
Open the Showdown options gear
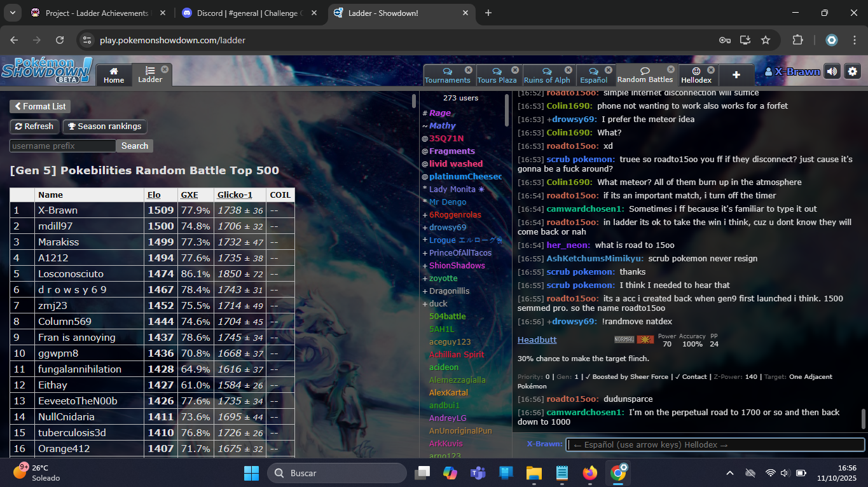pyautogui.click(x=852, y=72)
